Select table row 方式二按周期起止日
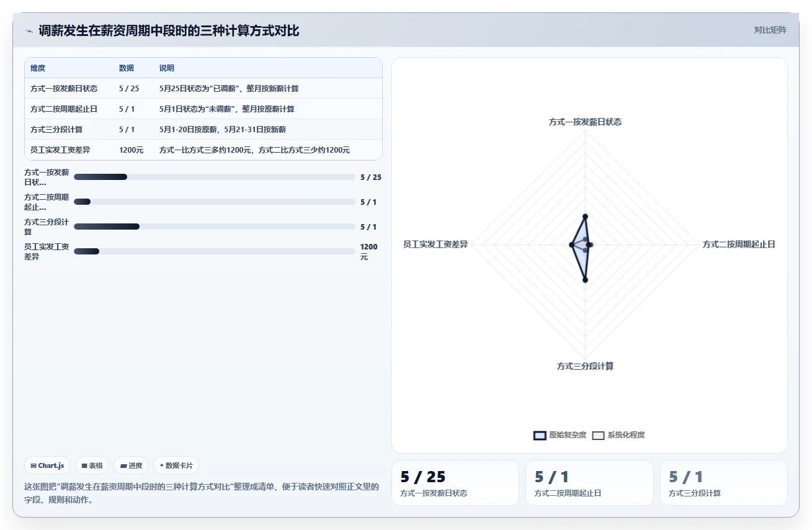 (203, 109)
